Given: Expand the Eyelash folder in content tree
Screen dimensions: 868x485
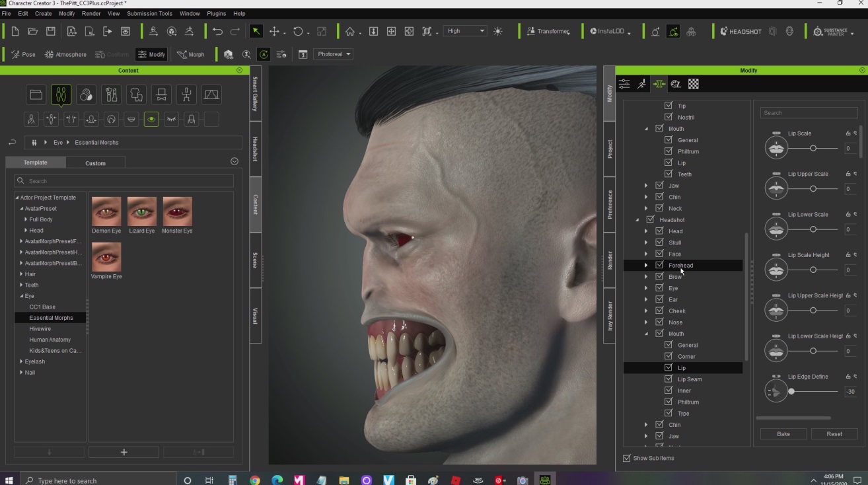Looking at the screenshot, I should (x=21, y=362).
